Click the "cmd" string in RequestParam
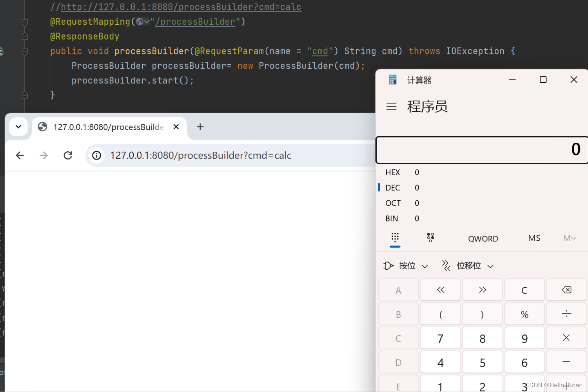 pyautogui.click(x=320, y=51)
